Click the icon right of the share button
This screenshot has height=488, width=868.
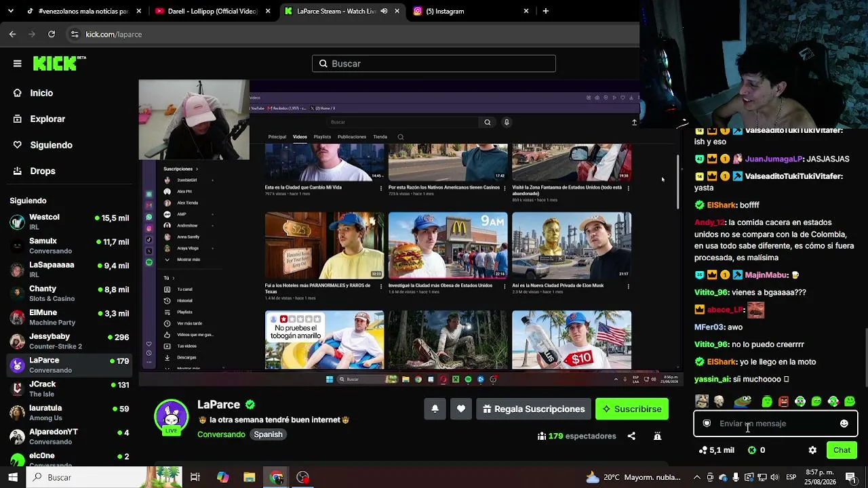click(657, 436)
